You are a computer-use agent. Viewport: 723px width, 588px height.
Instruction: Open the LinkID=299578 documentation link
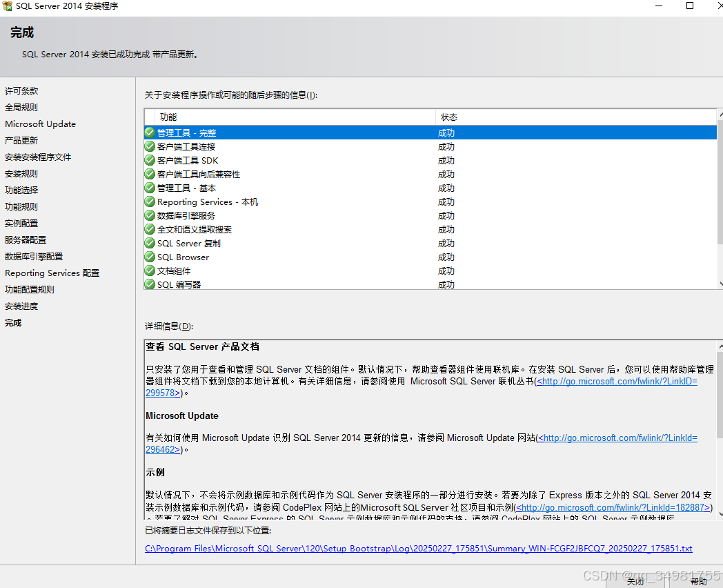pyautogui.click(x=616, y=381)
